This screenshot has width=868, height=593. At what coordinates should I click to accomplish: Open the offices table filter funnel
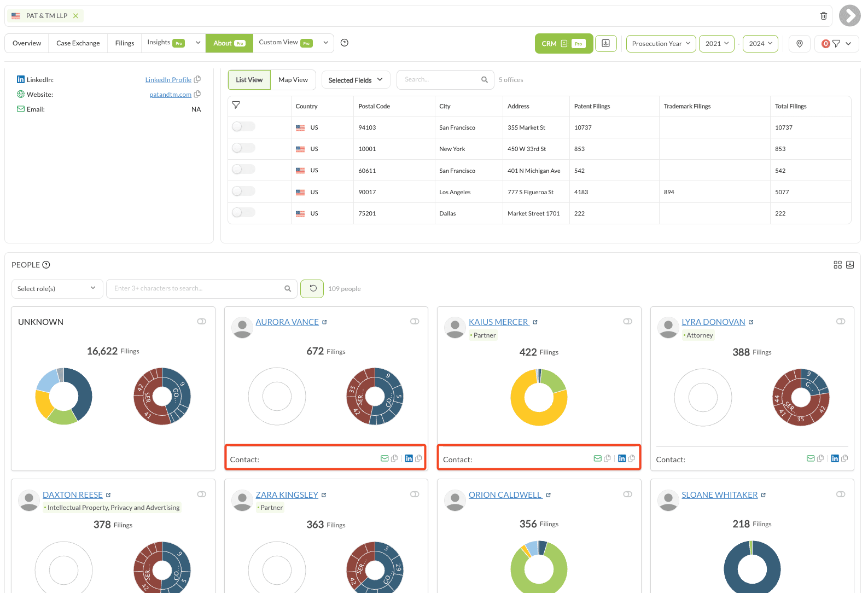click(236, 105)
